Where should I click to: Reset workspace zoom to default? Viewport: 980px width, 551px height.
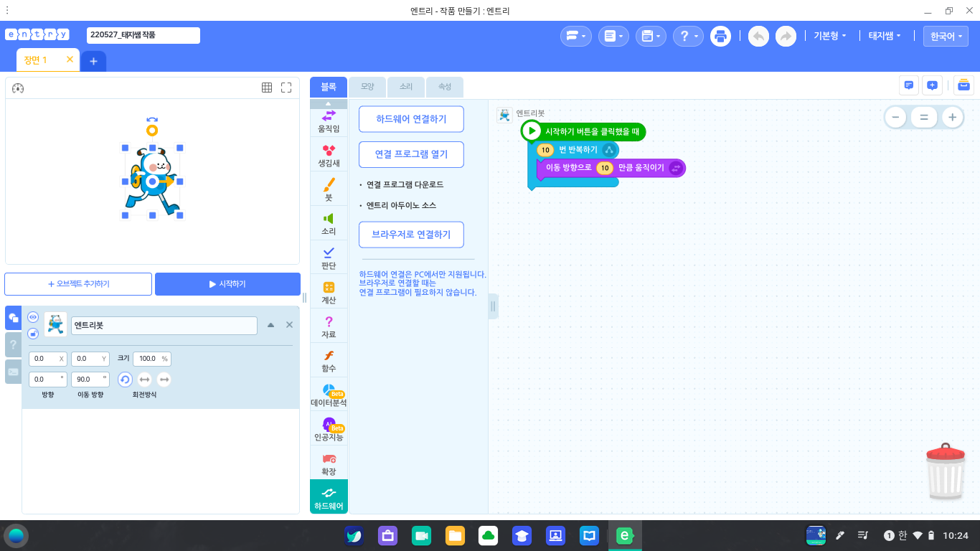pyautogui.click(x=924, y=117)
